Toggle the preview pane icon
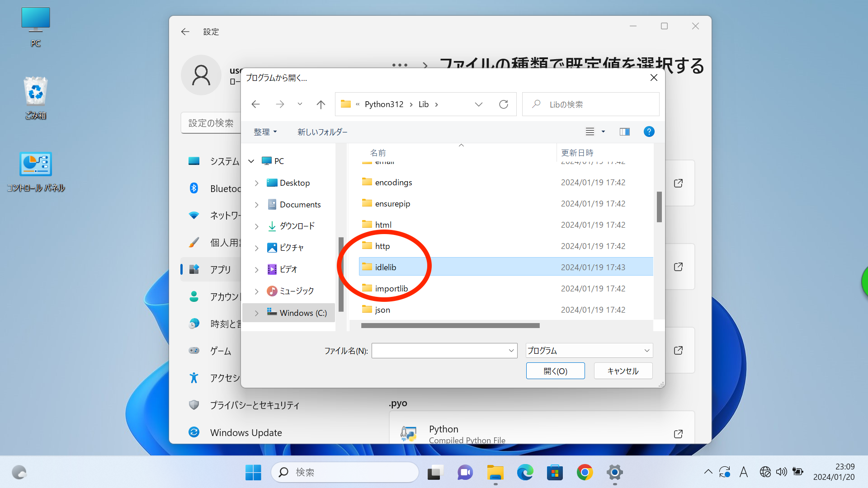 click(624, 131)
